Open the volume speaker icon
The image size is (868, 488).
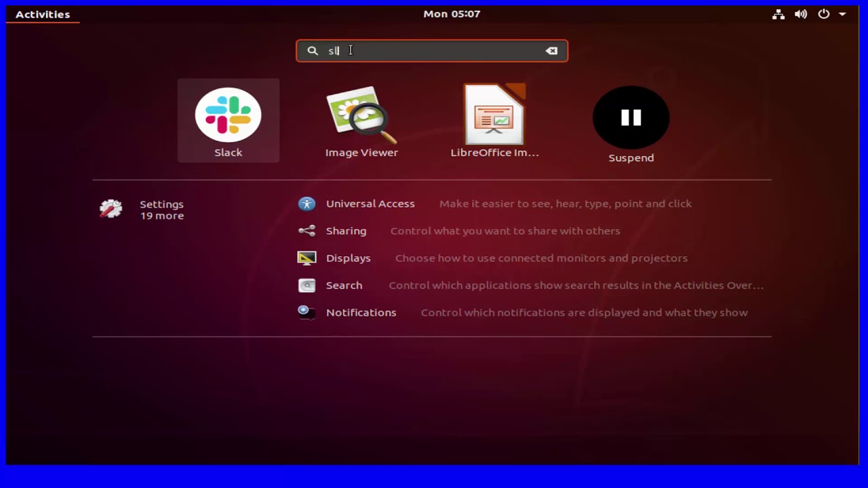pos(801,14)
